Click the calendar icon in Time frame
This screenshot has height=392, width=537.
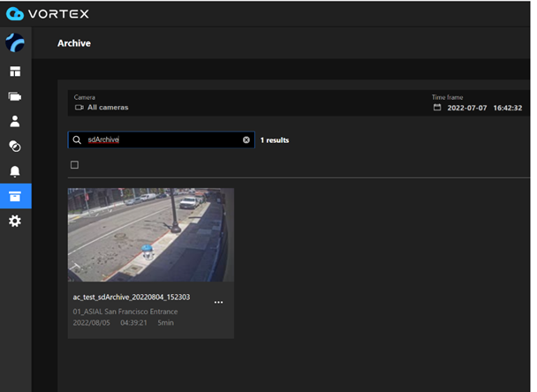(437, 108)
